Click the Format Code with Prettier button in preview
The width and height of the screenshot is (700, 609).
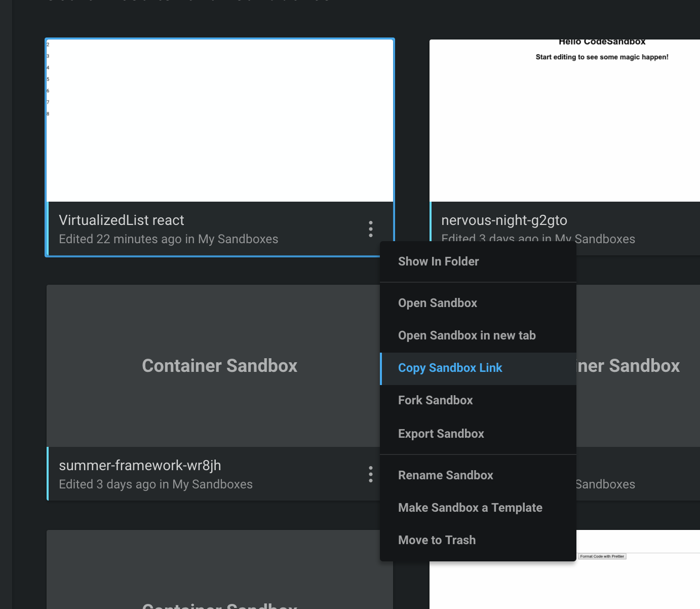(602, 556)
